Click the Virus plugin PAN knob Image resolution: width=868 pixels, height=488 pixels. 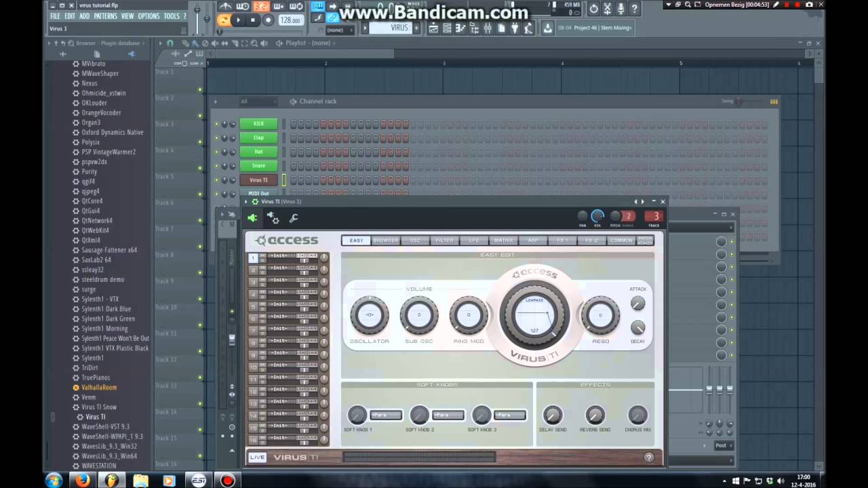click(583, 216)
